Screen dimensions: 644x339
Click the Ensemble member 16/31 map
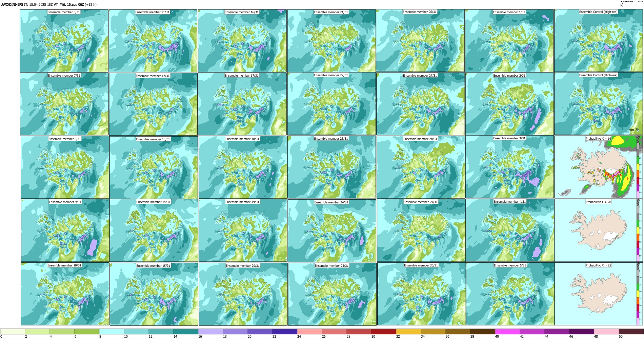242,41
